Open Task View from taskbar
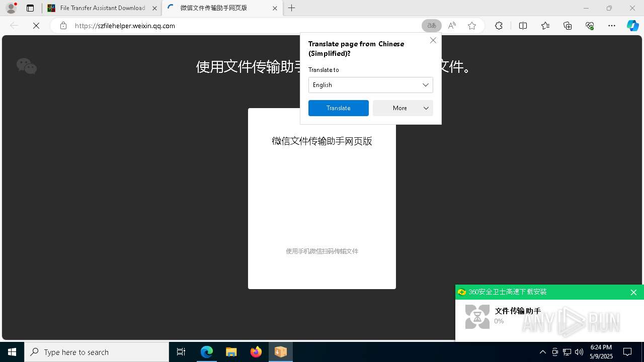The image size is (644, 362). point(181,352)
